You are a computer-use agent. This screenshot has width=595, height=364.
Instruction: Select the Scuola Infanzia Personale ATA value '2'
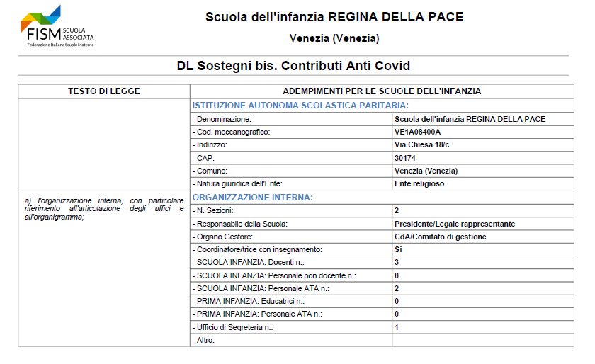[x=397, y=289]
